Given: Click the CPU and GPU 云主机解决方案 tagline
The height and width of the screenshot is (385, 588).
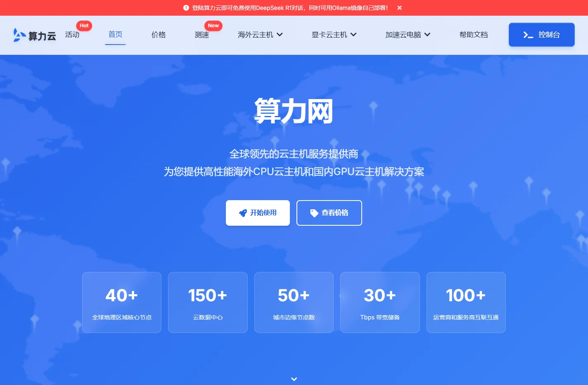Looking at the screenshot, I should coord(294,172).
